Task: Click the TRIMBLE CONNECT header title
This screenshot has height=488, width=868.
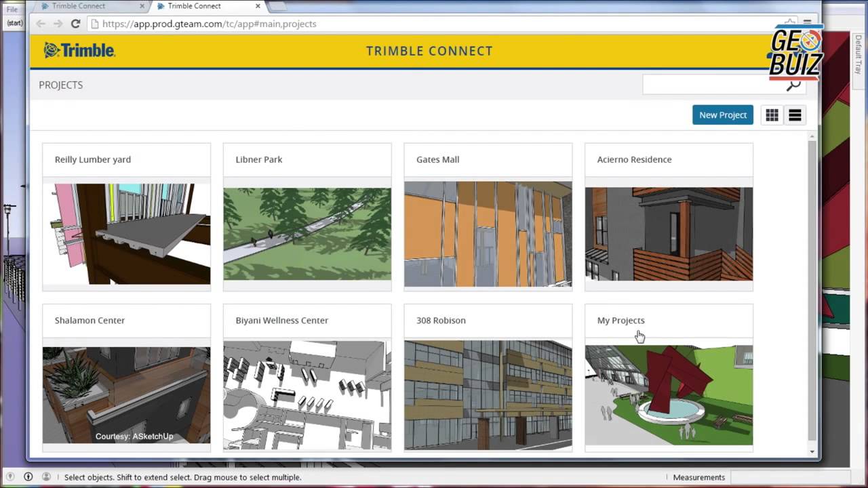Action: pyautogui.click(x=429, y=51)
